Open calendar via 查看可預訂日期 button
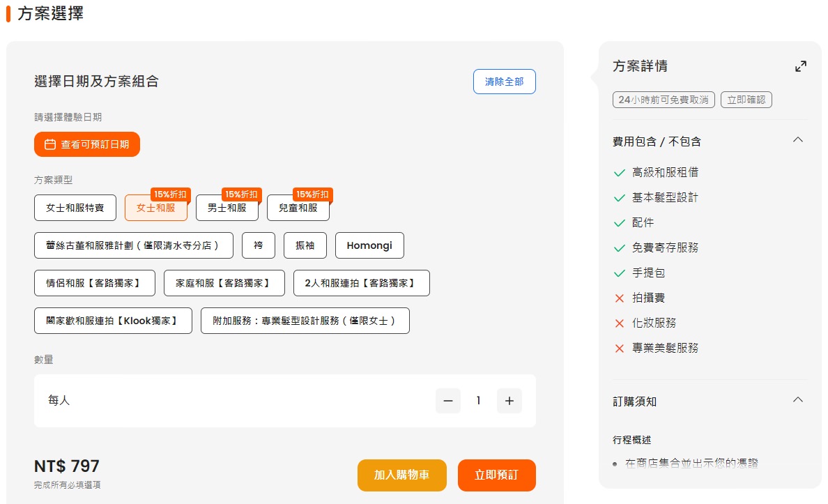Screen dimensions: 828x504 click(87, 144)
